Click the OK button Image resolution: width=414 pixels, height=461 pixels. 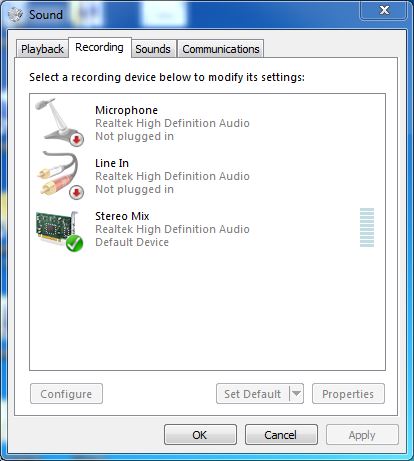pyautogui.click(x=200, y=435)
